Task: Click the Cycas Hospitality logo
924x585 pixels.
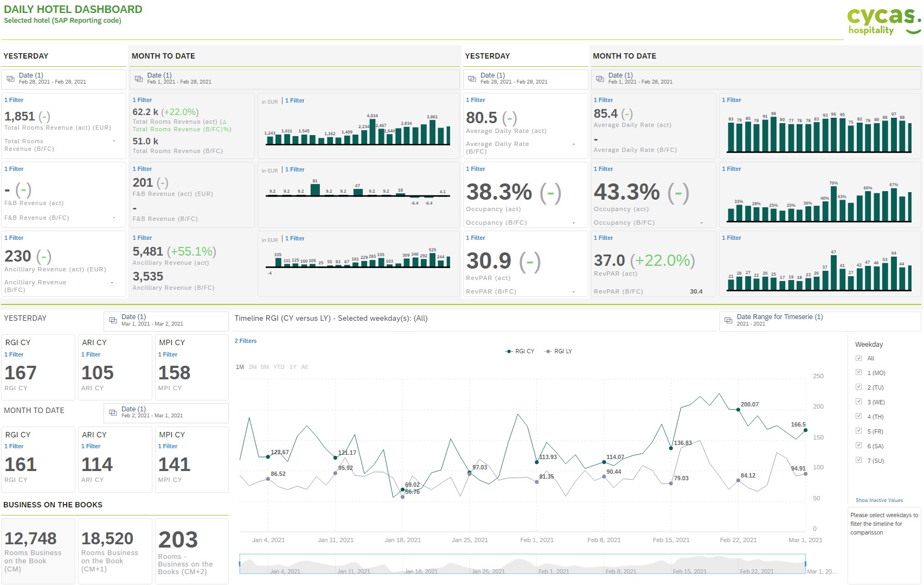Action: click(883, 21)
